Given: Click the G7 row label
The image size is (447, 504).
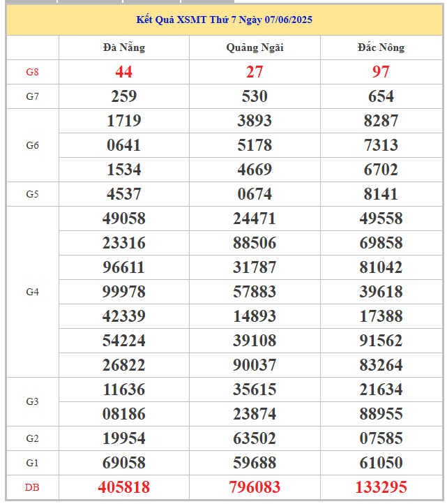Looking at the screenshot, I should [33, 96].
